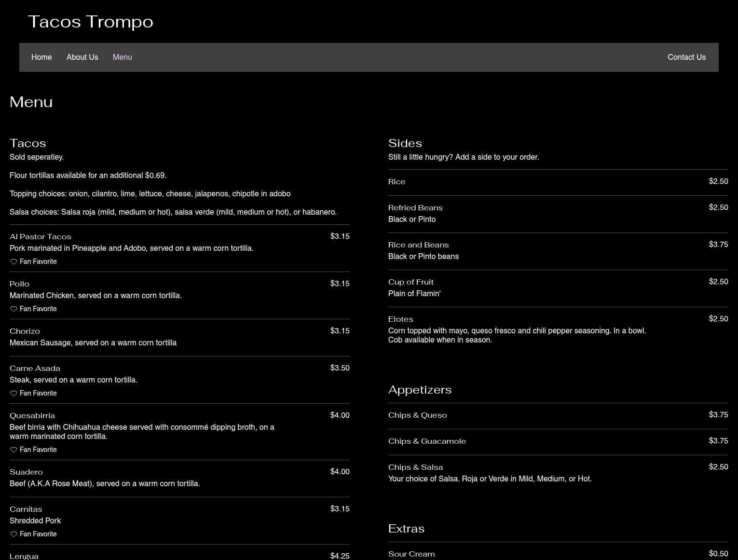Select the Suadero taco item
This screenshot has width=738, height=560.
click(26, 472)
